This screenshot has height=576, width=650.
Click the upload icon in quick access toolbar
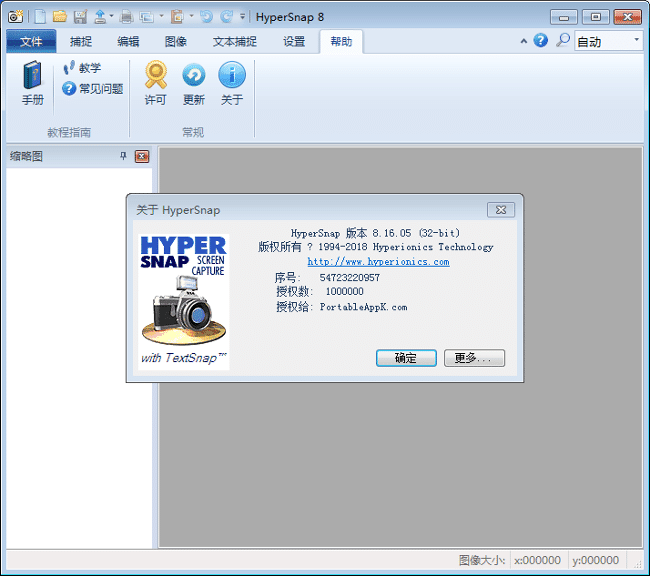[x=100, y=17]
